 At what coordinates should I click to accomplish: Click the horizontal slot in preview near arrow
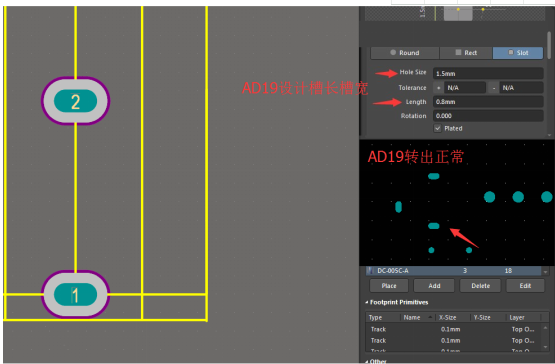pyautogui.click(x=434, y=226)
